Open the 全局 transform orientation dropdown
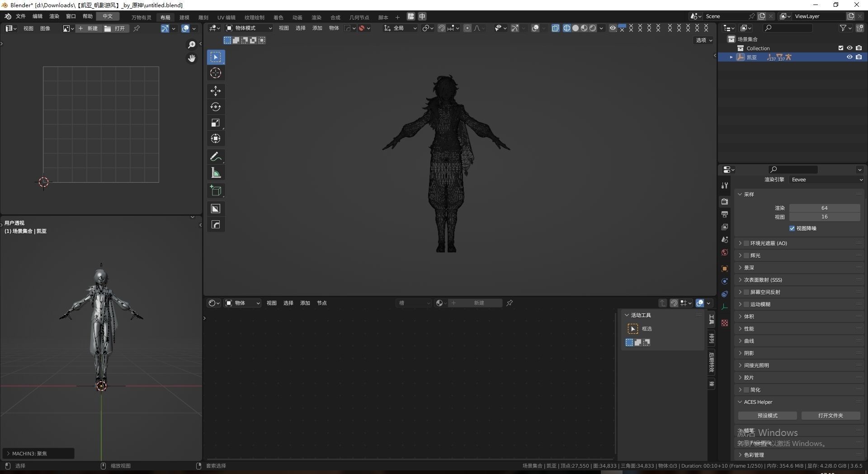Screen dimensions: 868x474 click(400, 28)
